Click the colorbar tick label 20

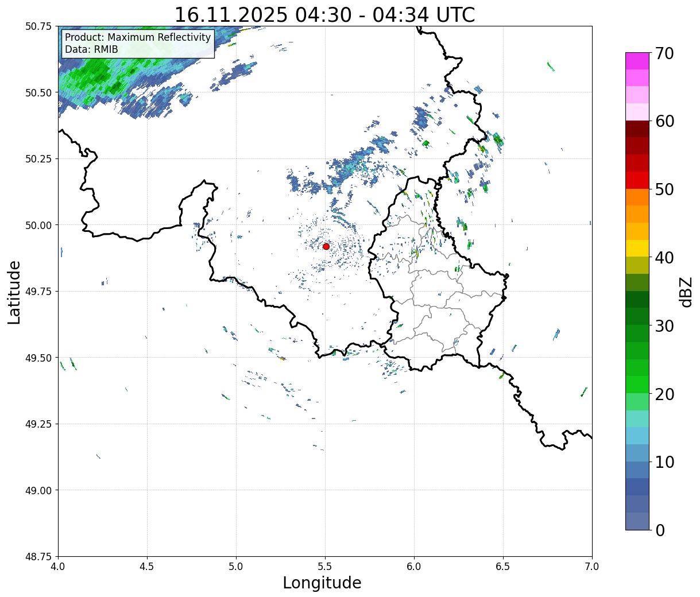pos(664,394)
